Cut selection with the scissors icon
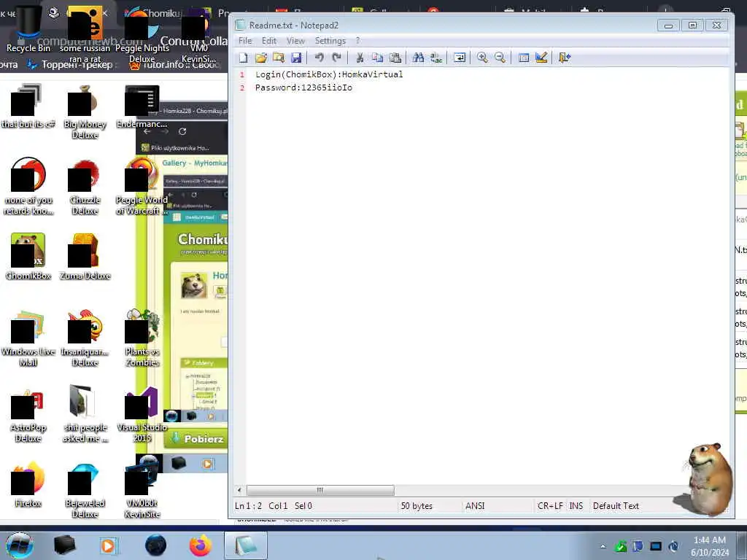Viewport: 747px width, 560px height. coord(360,58)
